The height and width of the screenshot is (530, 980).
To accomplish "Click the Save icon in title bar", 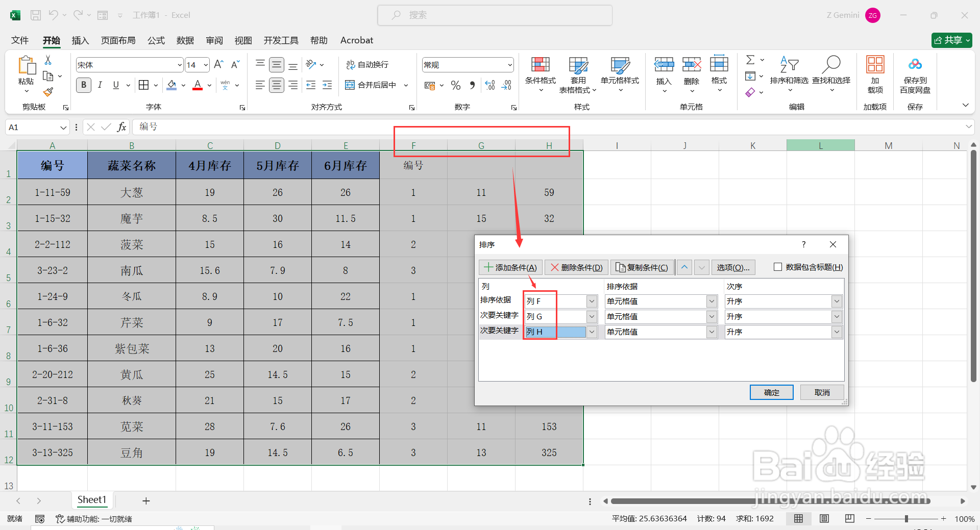I will [x=36, y=15].
